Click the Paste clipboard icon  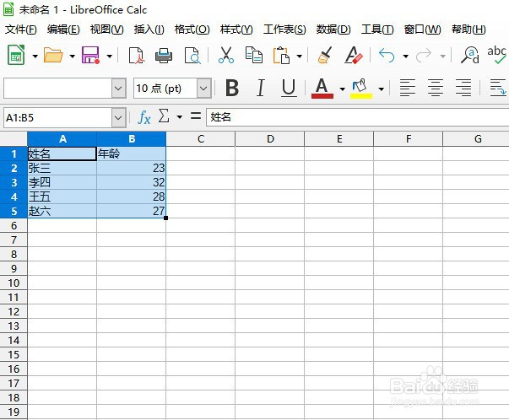pyautogui.click(x=281, y=55)
